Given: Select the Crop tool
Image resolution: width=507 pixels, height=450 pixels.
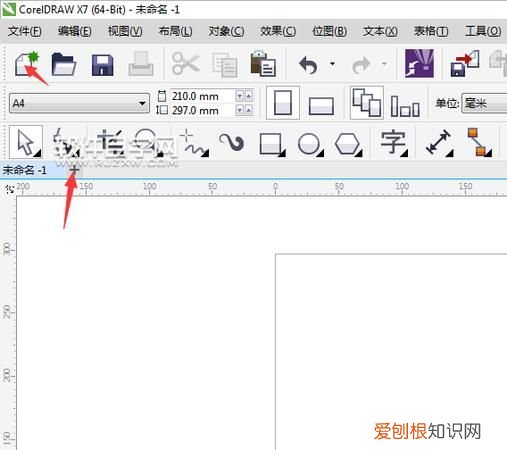Looking at the screenshot, I should pos(110,143).
